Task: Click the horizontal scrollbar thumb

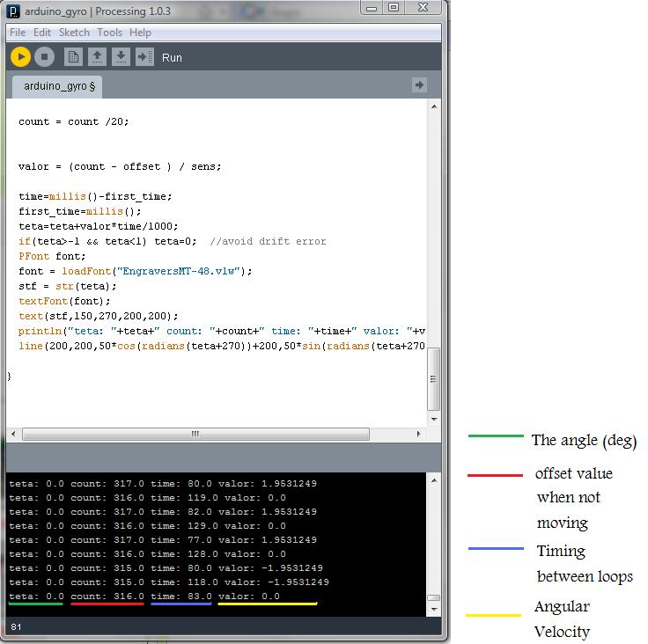Action: pos(195,434)
